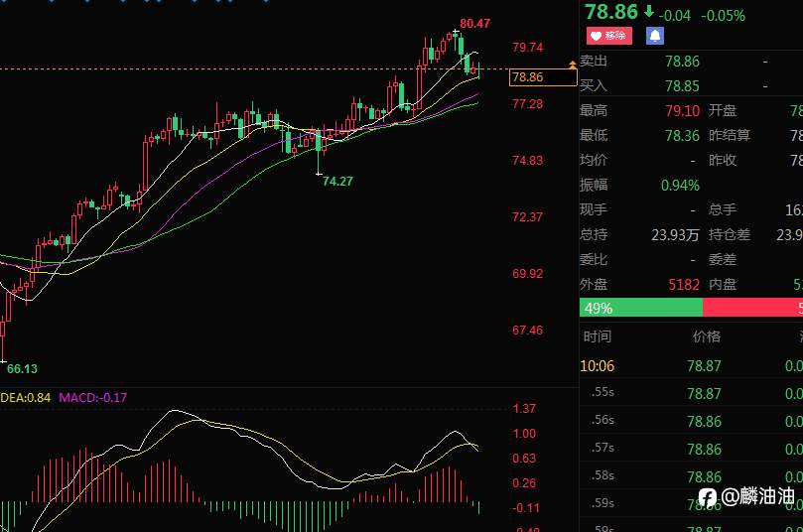The height and width of the screenshot is (532, 803).
Task: Click the 持仓差 label
Action: pyautogui.click(x=730, y=235)
